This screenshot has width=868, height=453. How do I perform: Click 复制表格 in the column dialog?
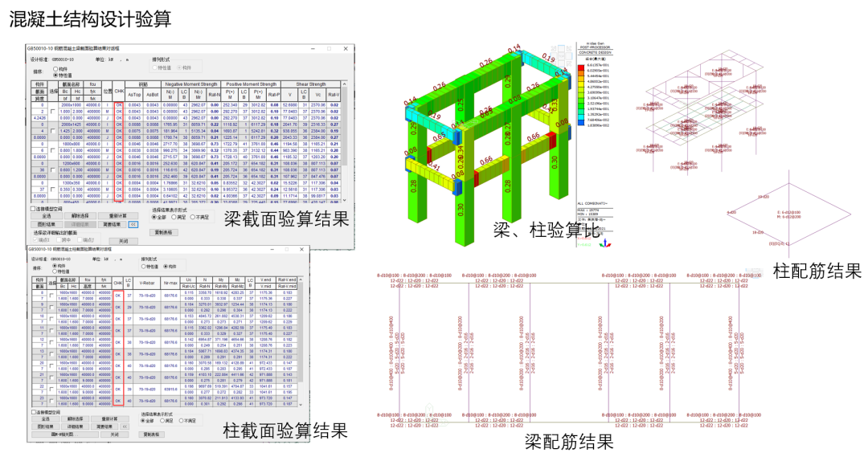[x=152, y=435]
